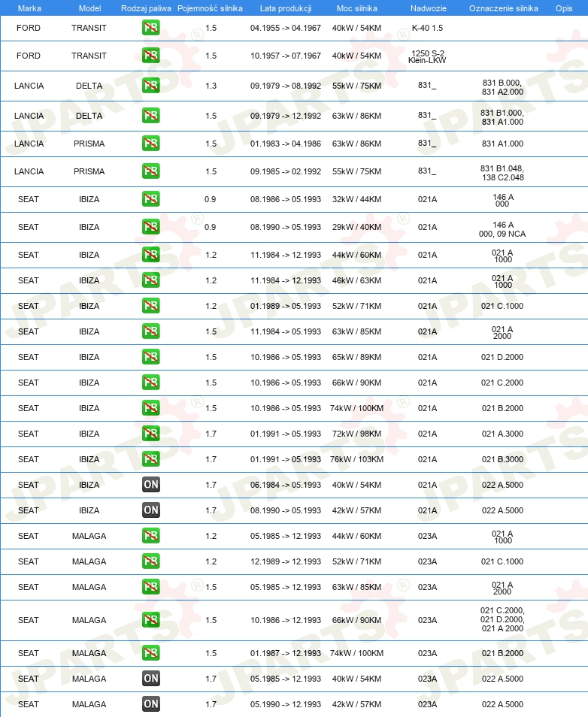
Task: Click the ON diesel icon for Seat Malaga 40kW
Action: pyautogui.click(x=150, y=679)
